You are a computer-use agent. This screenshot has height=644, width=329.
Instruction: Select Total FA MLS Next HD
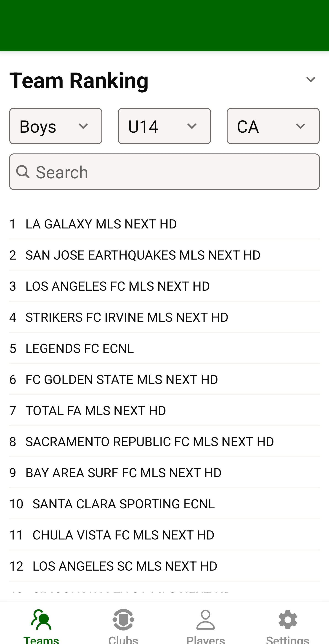click(x=96, y=411)
